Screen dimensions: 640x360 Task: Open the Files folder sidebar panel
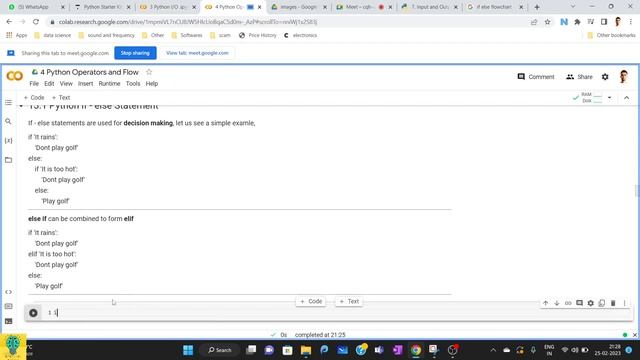coord(9,160)
